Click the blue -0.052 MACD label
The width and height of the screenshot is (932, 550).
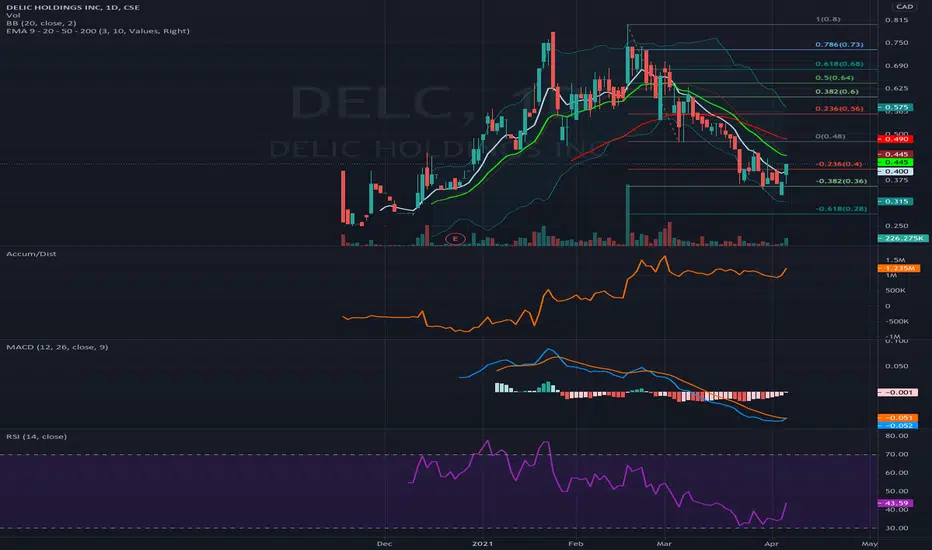pos(898,426)
